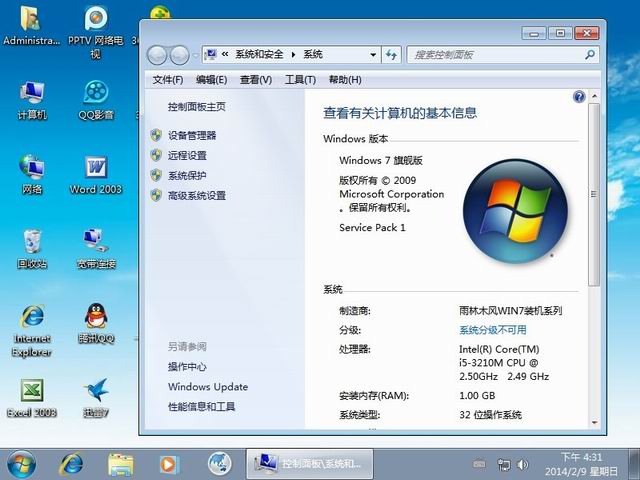This screenshot has width=640, height=480.
Task: Open the media player taskbar icon
Action: pyautogui.click(x=169, y=464)
